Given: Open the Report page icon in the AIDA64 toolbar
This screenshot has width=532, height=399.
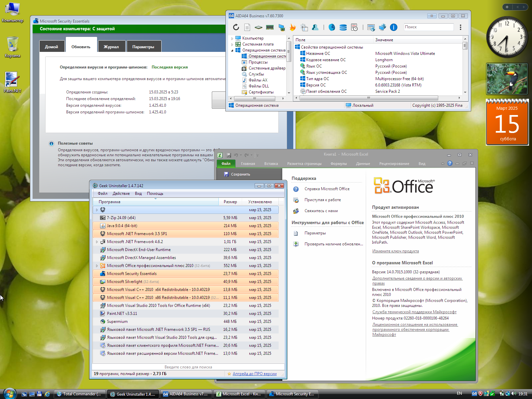Looking at the screenshot, I should point(247,27).
